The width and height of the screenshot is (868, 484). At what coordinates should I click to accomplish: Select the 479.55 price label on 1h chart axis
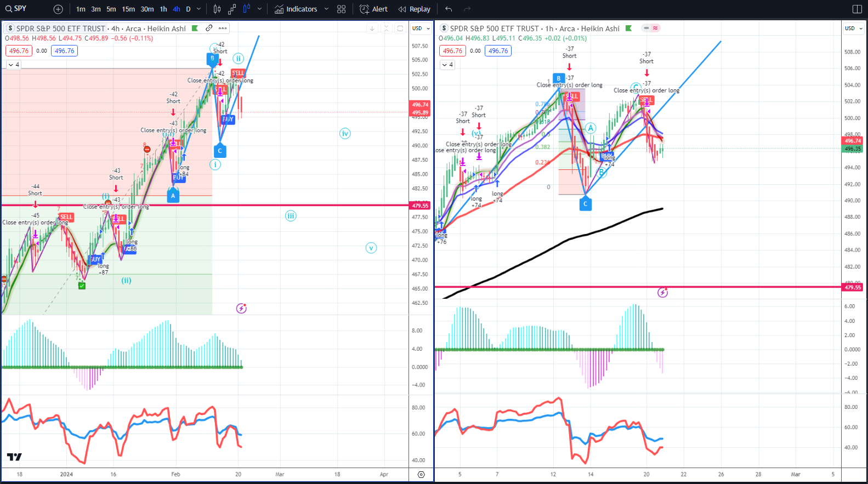click(853, 287)
